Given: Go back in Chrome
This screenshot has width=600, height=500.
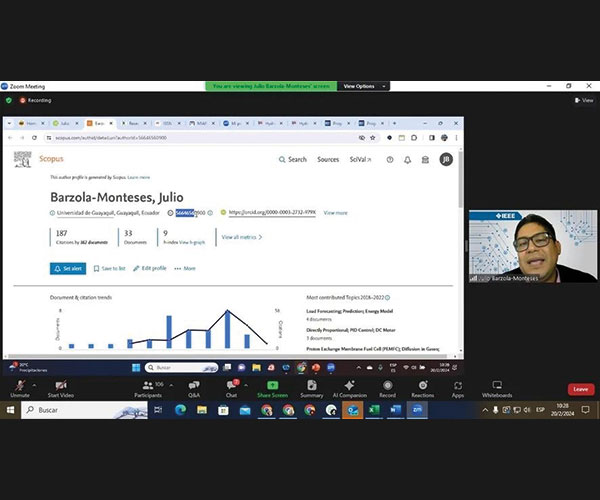Looking at the screenshot, I should 10,138.
